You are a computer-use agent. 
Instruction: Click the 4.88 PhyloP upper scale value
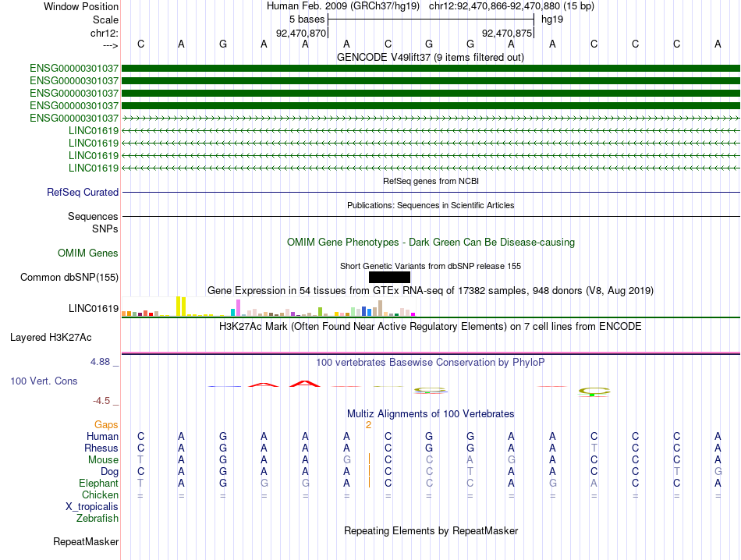coord(100,362)
